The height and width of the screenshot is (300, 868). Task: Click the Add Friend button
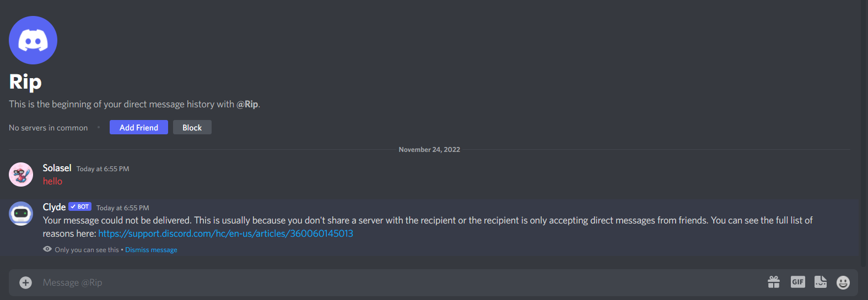tap(139, 127)
